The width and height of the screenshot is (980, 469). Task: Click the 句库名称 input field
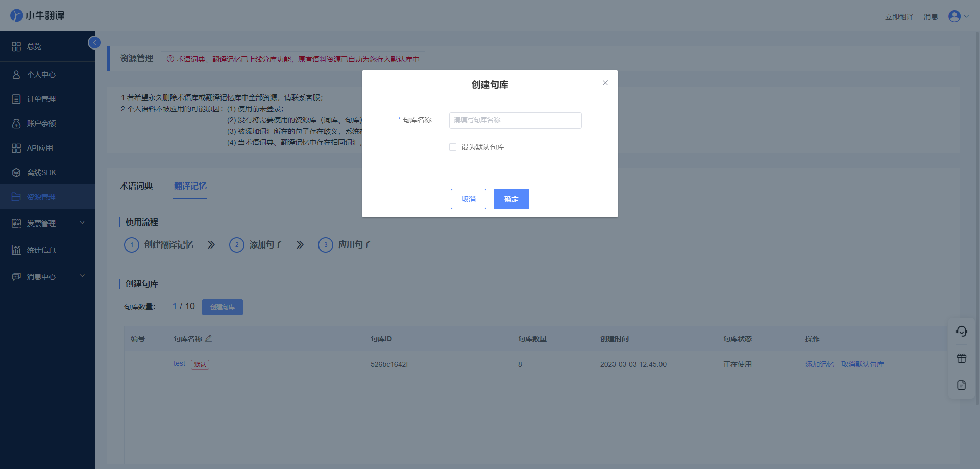click(x=516, y=120)
